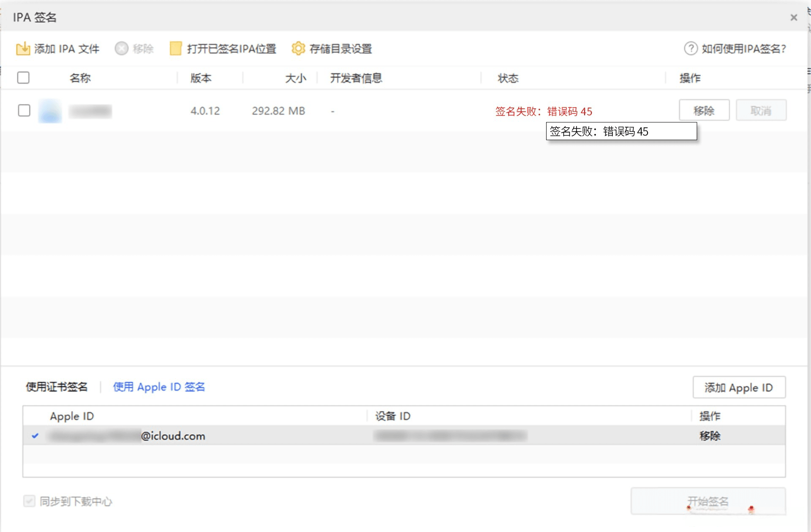
Task: Click the blue checkmark beside the Apple ID
Action: click(x=36, y=436)
